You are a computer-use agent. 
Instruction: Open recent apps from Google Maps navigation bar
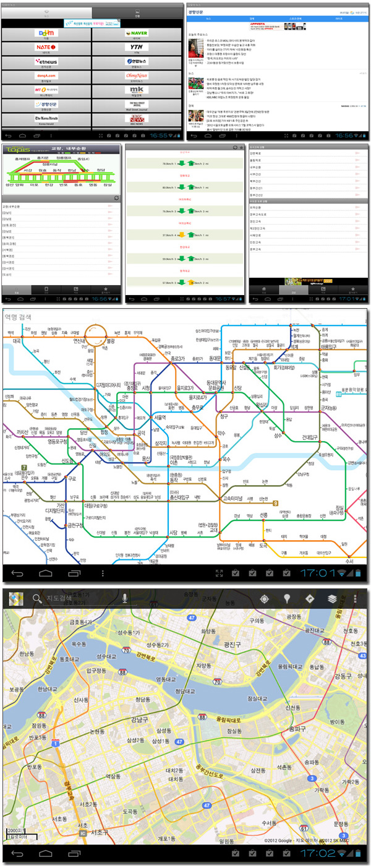coord(74,853)
